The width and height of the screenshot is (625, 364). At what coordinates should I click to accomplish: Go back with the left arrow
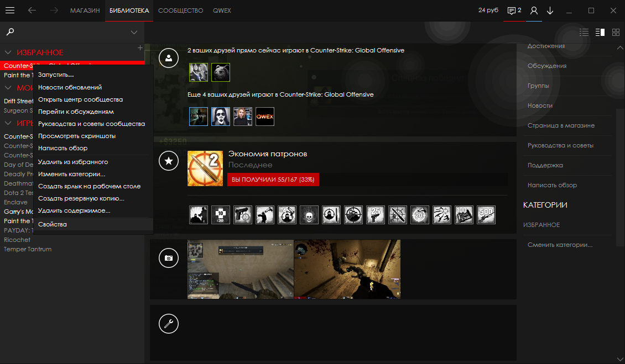32,10
